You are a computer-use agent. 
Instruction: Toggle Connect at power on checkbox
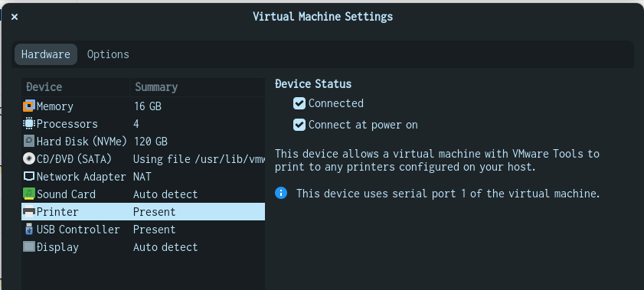[299, 125]
